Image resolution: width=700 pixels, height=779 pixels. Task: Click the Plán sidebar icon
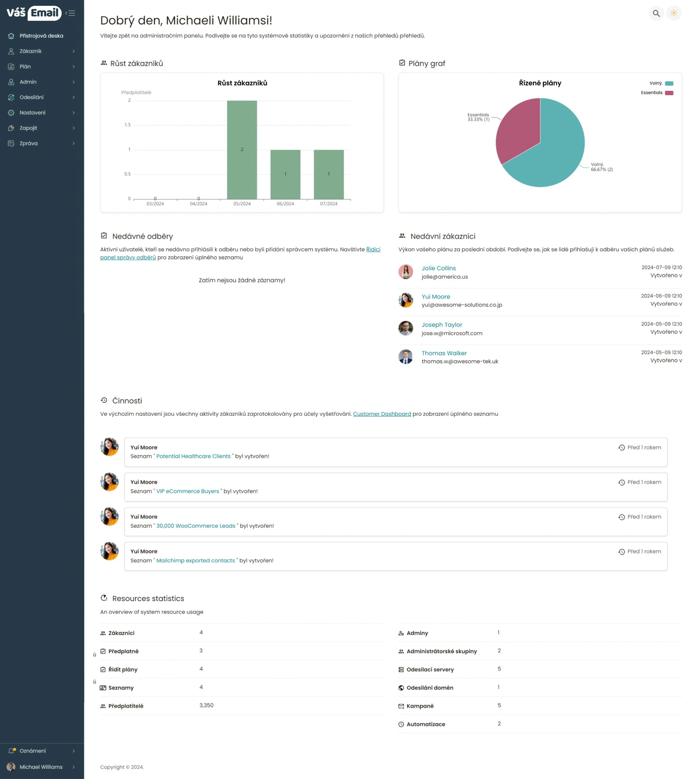click(11, 67)
